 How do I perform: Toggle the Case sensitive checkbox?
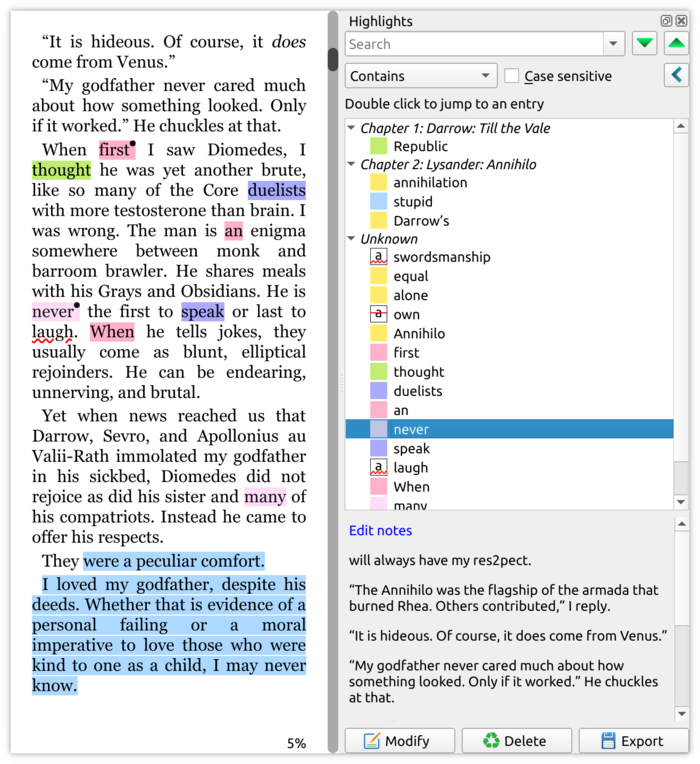pos(511,76)
